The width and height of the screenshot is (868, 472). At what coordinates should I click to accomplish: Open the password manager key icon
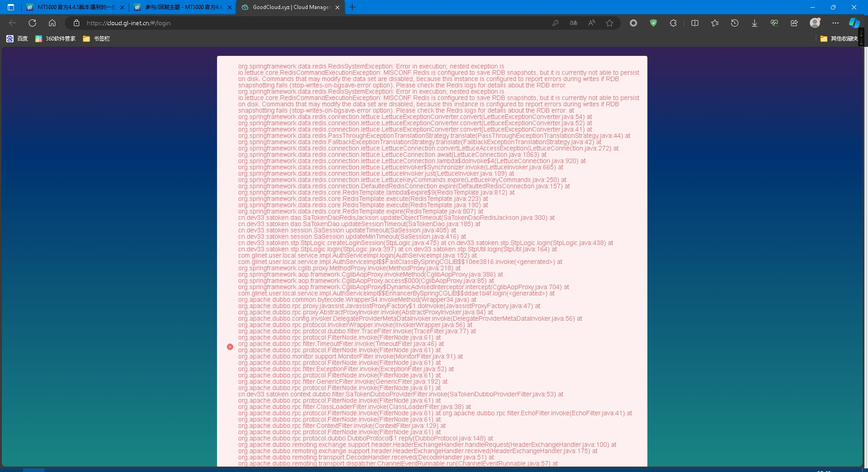click(x=556, y=23)
